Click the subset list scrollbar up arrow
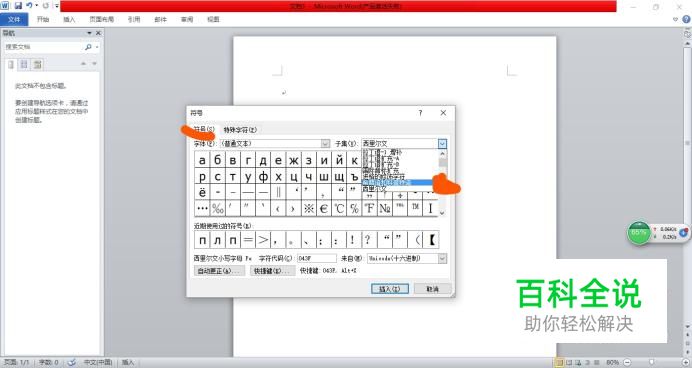The width and height of the screenshot is (692, 368). (443, 153)
